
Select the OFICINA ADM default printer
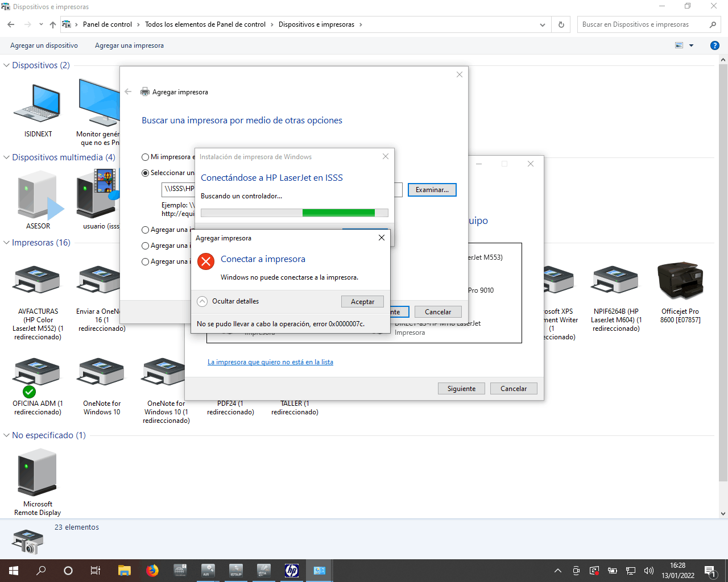(x=38, y=376)
